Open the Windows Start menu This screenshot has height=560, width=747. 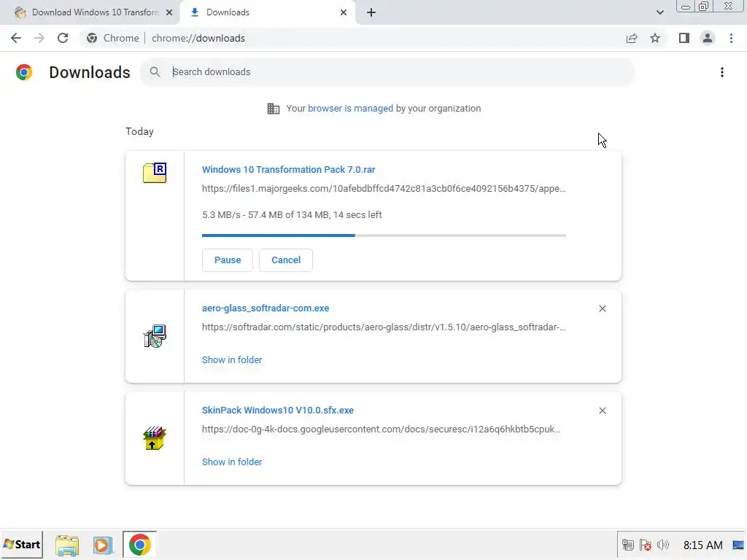(x=22, y=544)
